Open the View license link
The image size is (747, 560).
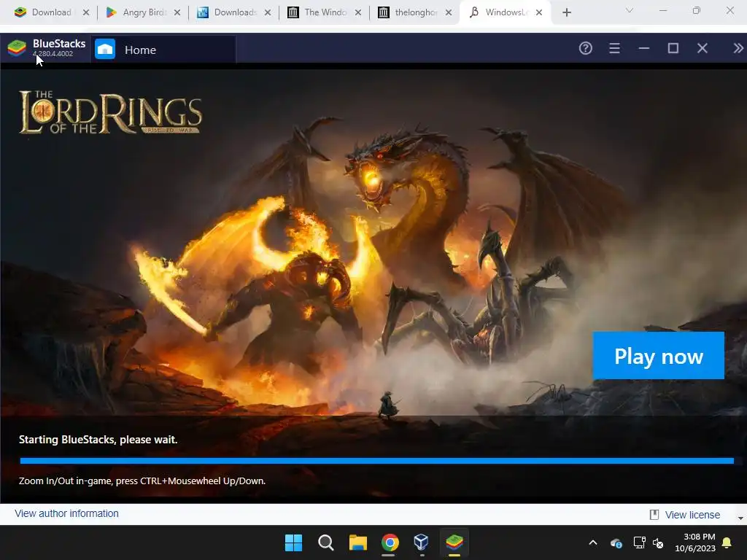[x=692, y=515]
